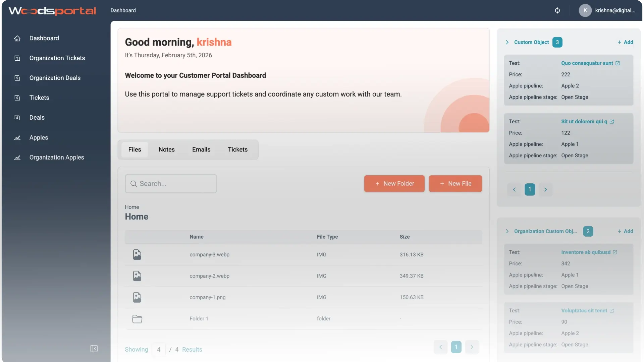Open the krishna user avatar menu
The height and width of the screenshot is (362, 644).
[585, 10]
